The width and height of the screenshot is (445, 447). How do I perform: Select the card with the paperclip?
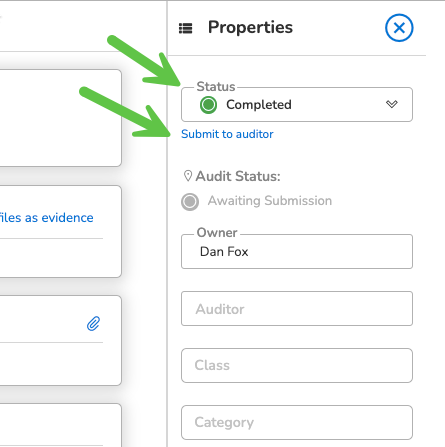tap(60, 340)
